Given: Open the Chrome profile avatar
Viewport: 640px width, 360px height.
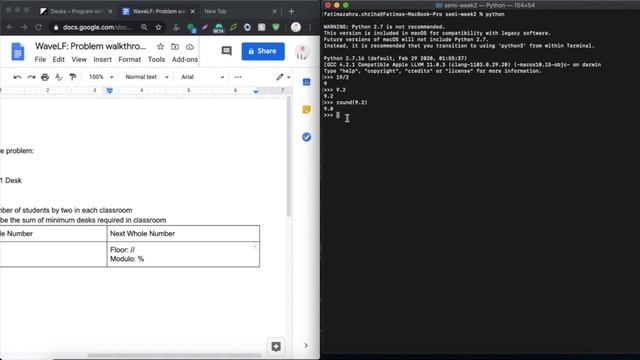Looking at the screenshot, I should pyautogui.click(x=296, y=27).
